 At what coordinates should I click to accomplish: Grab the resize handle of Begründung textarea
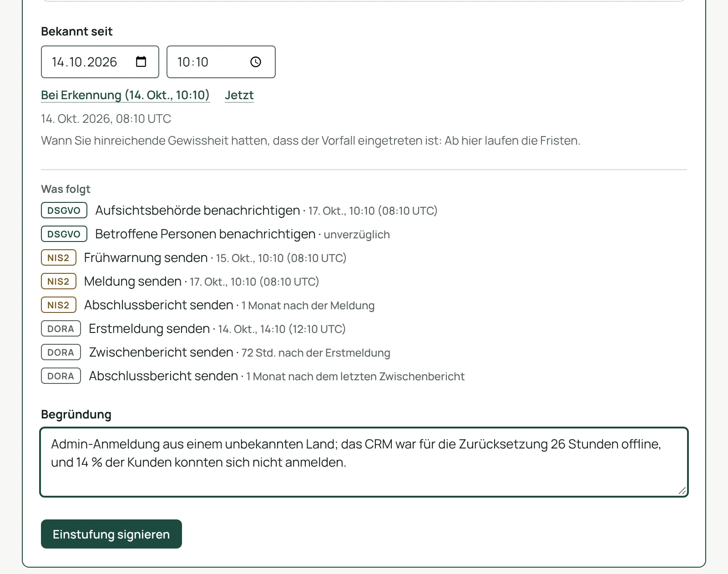tap(682, 491)
